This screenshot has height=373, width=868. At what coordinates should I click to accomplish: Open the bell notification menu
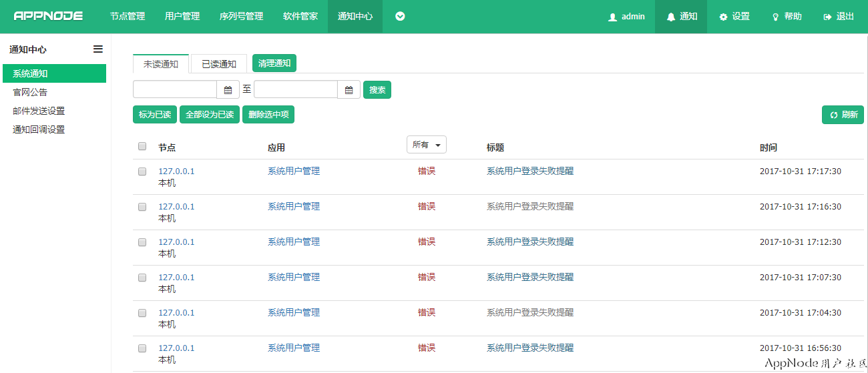[x=681, y=17]
